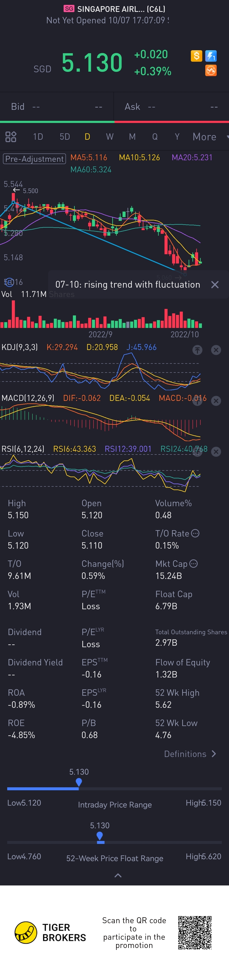Open the Definitions link
This screenshot has width=229, height=980.
(x=190, y=754)
